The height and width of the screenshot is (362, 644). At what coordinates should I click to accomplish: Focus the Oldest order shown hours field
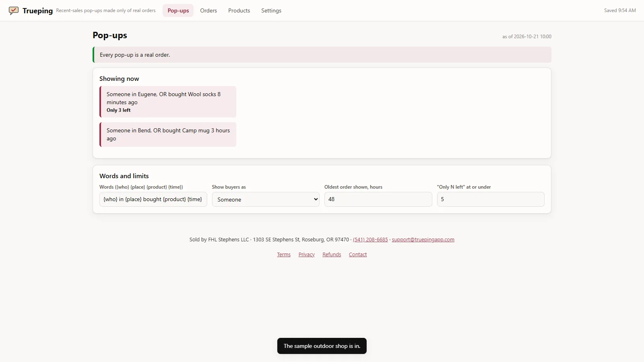tap(378, 200)
